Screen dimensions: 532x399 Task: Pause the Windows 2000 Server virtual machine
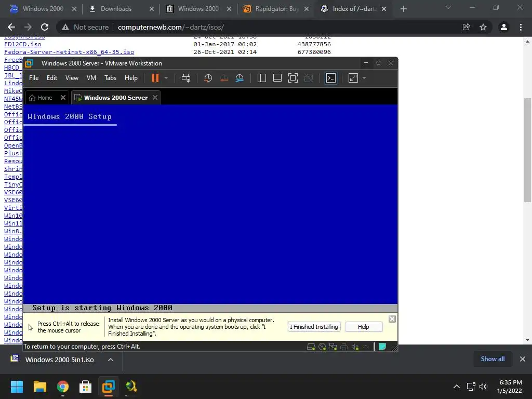155,78
